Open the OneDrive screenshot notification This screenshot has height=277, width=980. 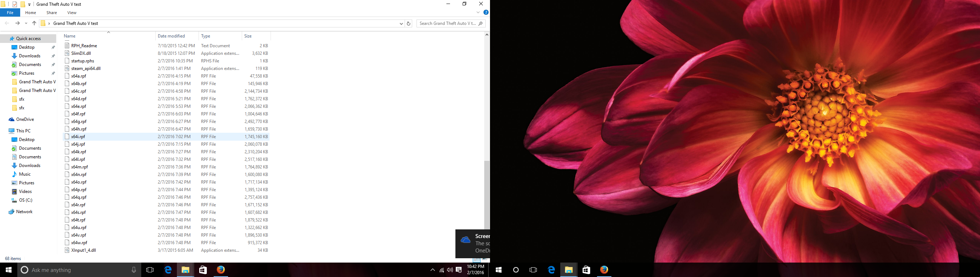472,243
